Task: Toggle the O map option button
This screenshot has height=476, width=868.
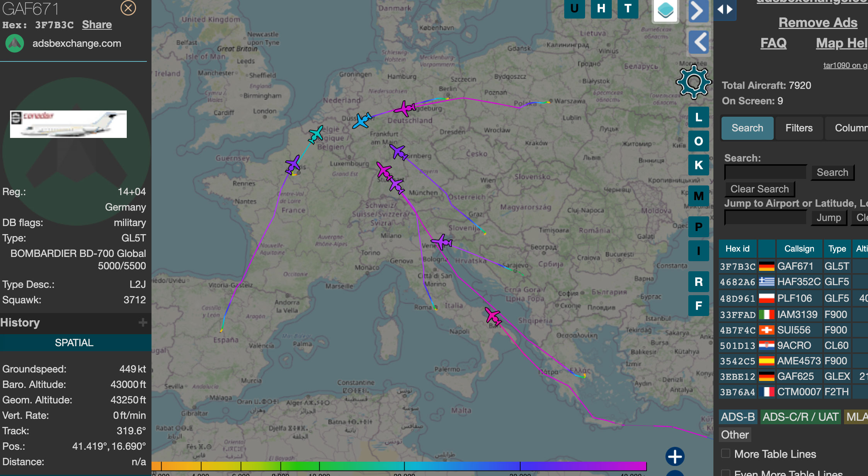Action: point(699,141)
